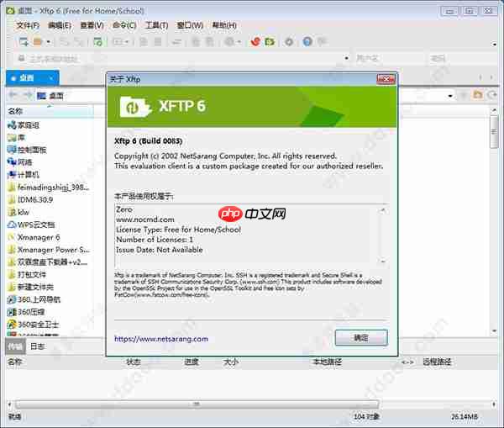The image size is (504, 428).
Task: Switch to the 日志 bottom tab
Action: 37,346
